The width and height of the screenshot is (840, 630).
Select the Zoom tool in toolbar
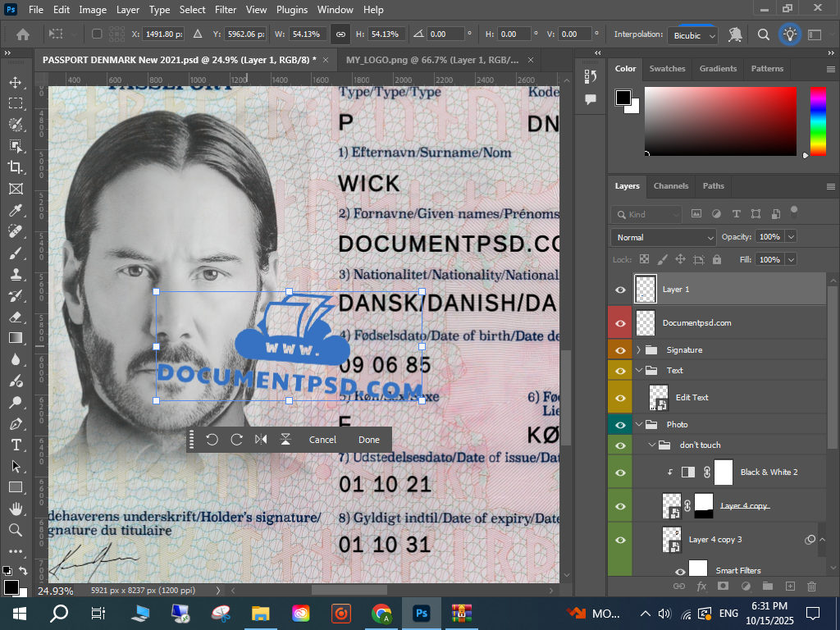pyautogui.click(x=15, y=530)
